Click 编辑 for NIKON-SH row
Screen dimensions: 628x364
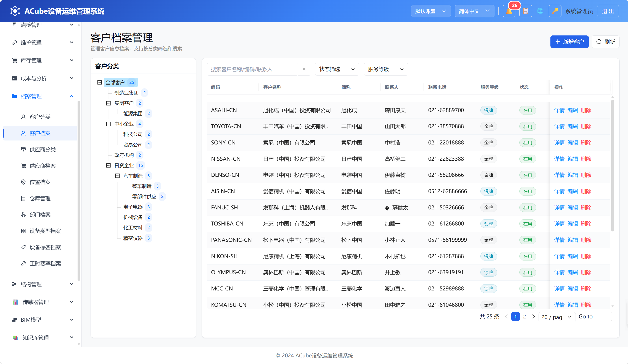tap(572, 256)
